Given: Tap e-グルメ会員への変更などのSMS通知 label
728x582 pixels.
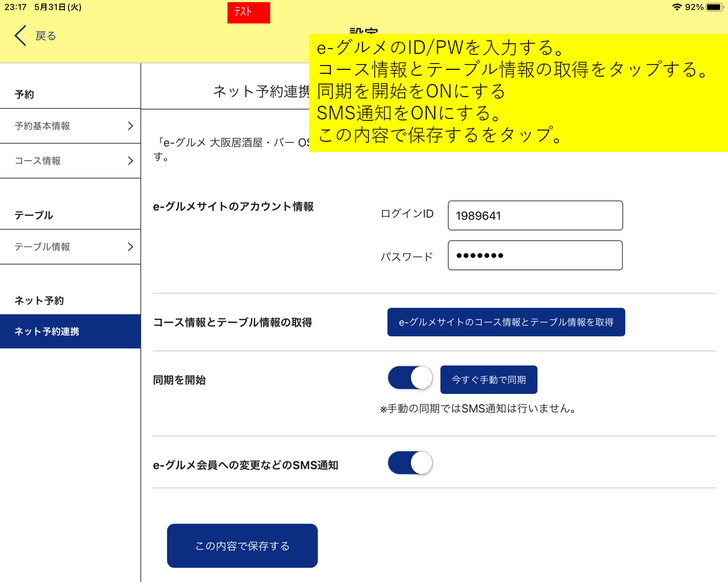Looking at the screenshot, I should (x=246, y=465).
